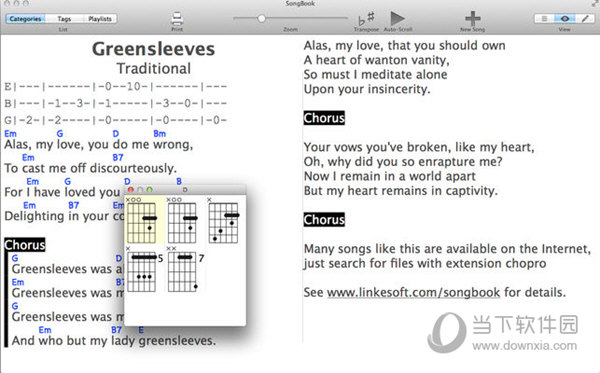Open the Transpose flat-sharp tool
The width and height of the screenshot is (600, 373).
pos(366,18)
